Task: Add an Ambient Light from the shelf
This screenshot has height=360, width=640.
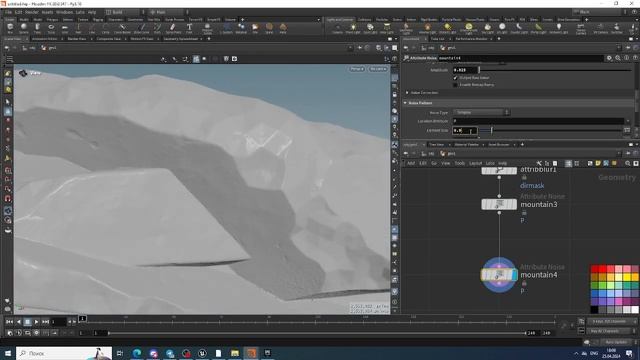Action: pos(559,28)
